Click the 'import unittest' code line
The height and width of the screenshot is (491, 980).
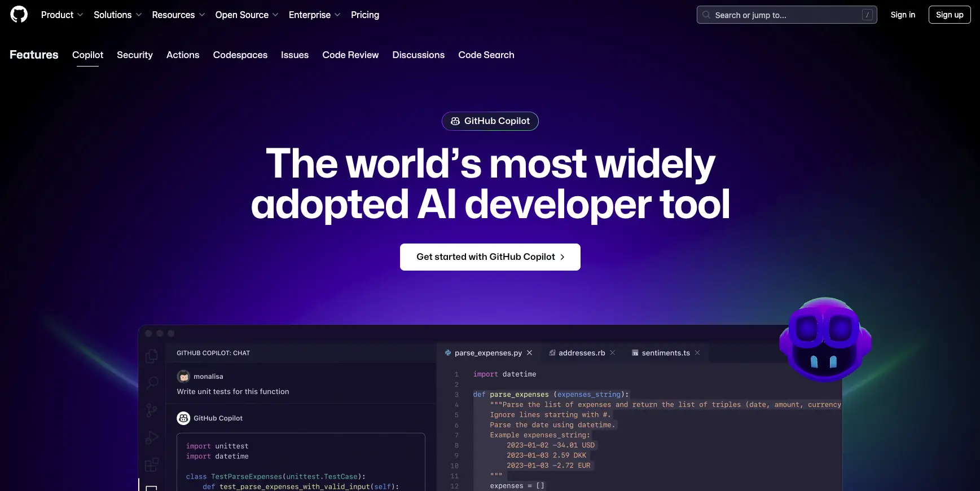pos(217,446)
